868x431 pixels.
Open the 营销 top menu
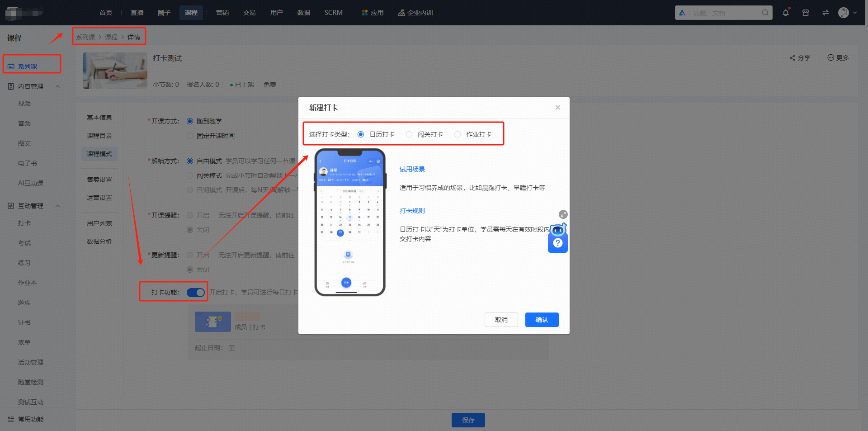click(x=222, y=13)
